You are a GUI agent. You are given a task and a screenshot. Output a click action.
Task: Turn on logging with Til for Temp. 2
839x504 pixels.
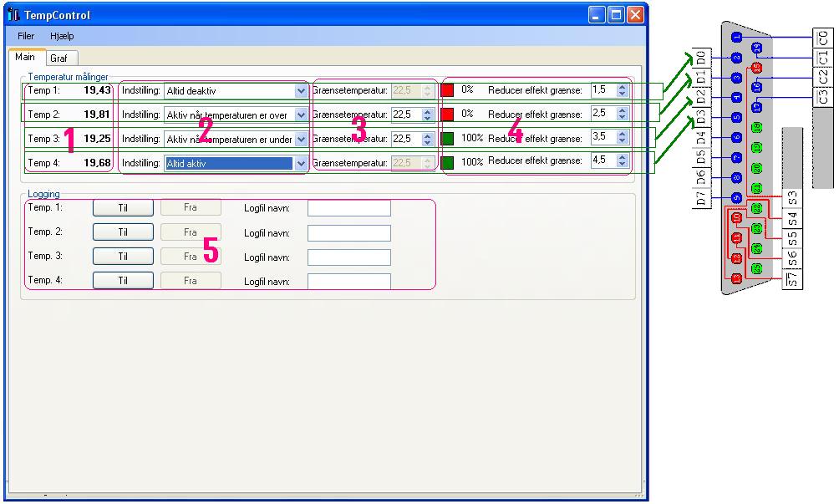click(x=123, y=232)
